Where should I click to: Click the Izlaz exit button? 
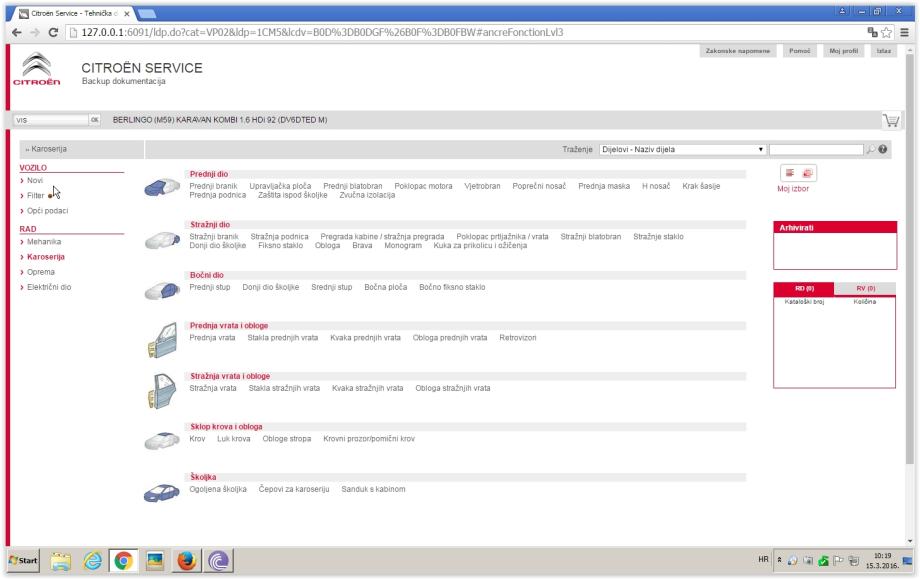[x=884, y=51]
